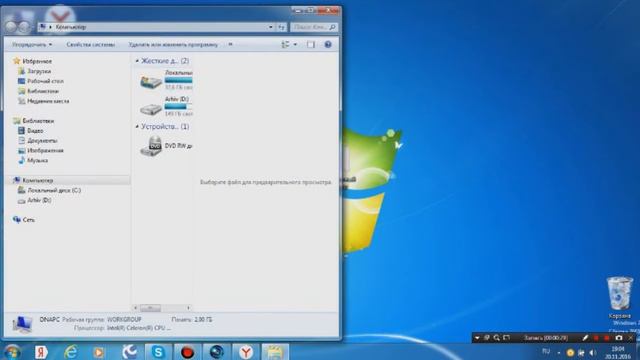Open the white crescent taskbar application
Viewport: 640px width, 360px height.
[x=129, y=352]
